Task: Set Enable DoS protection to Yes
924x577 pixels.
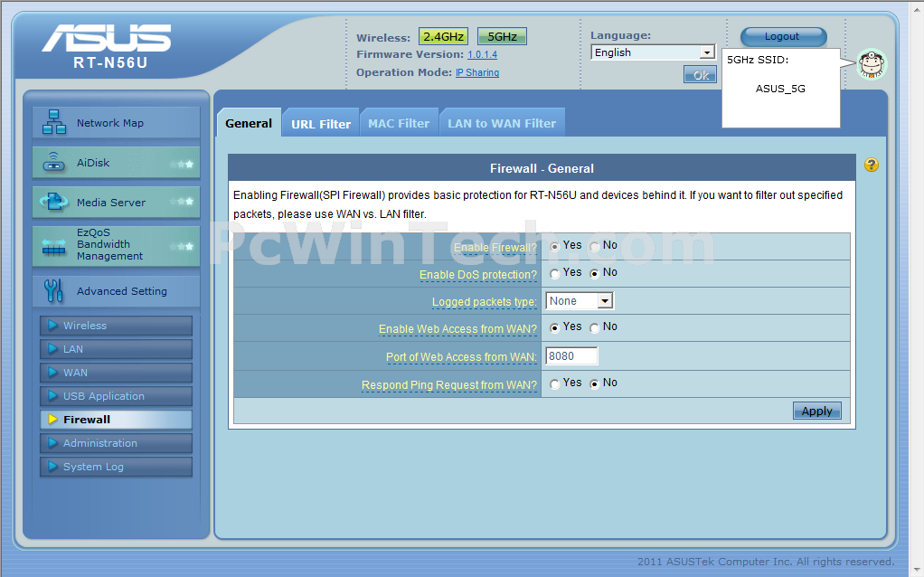Action: click(x=554, y=273)
